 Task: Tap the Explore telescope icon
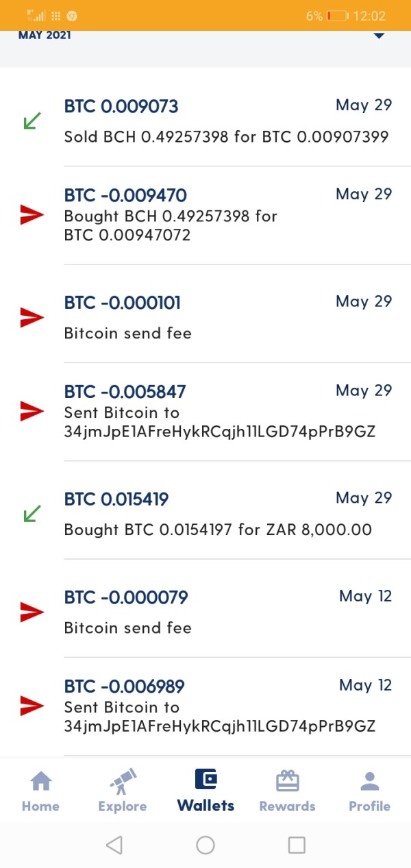pos(123,781)
